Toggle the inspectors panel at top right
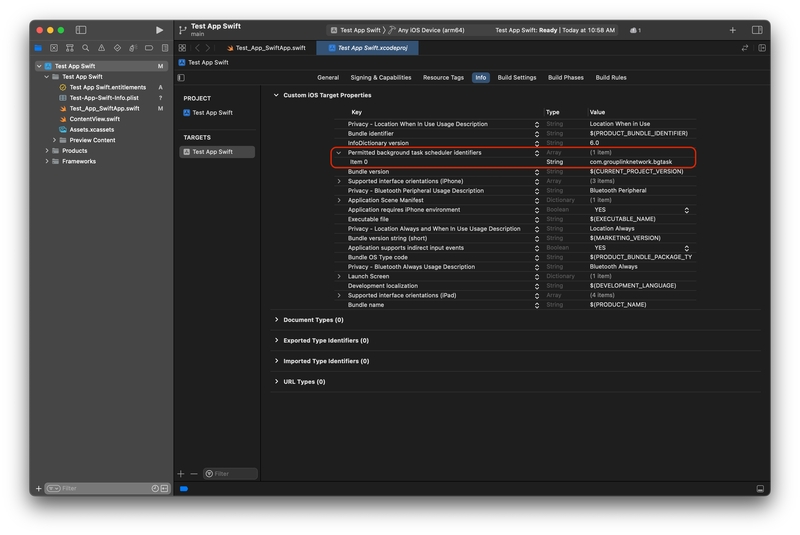 [757, 30]
